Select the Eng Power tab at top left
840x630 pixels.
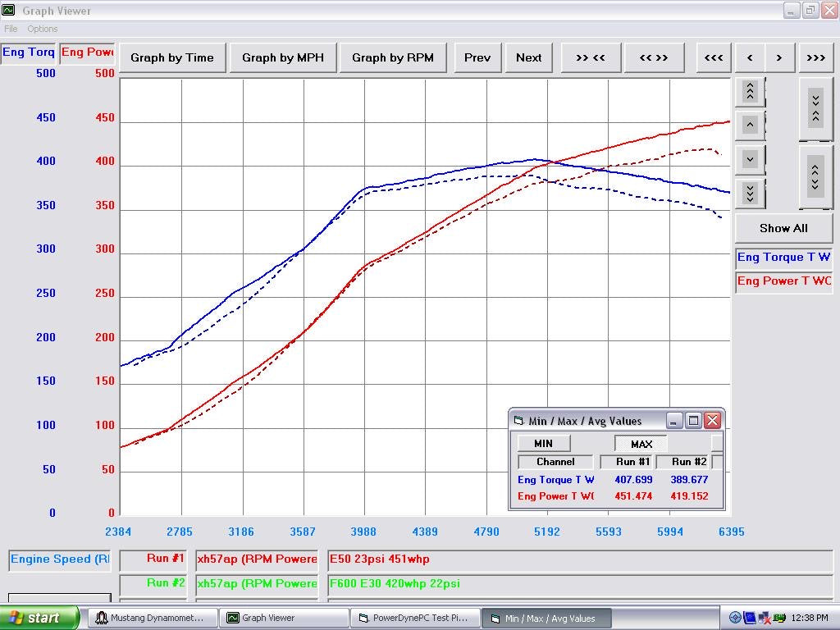click(x=87, y=52)
